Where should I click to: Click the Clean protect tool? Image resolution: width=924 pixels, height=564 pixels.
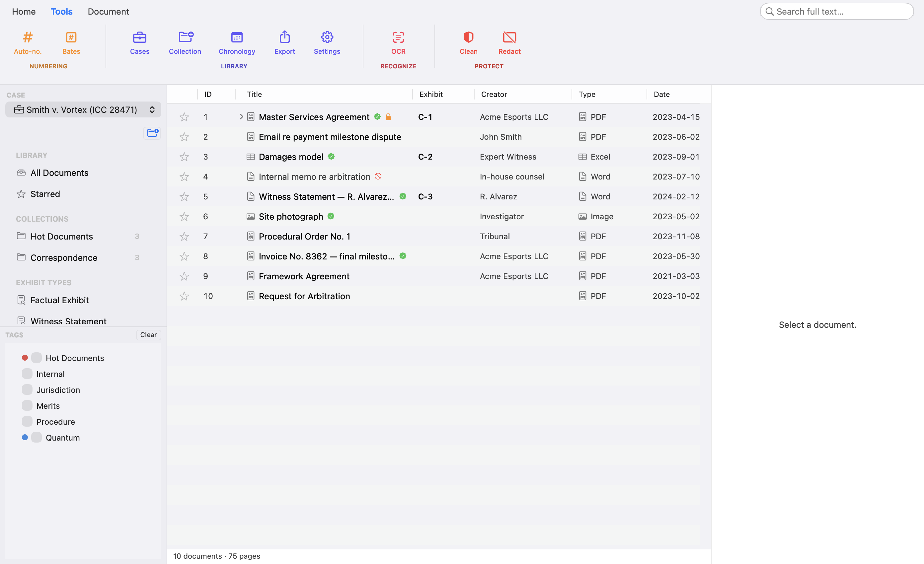(x=469, y=43)
